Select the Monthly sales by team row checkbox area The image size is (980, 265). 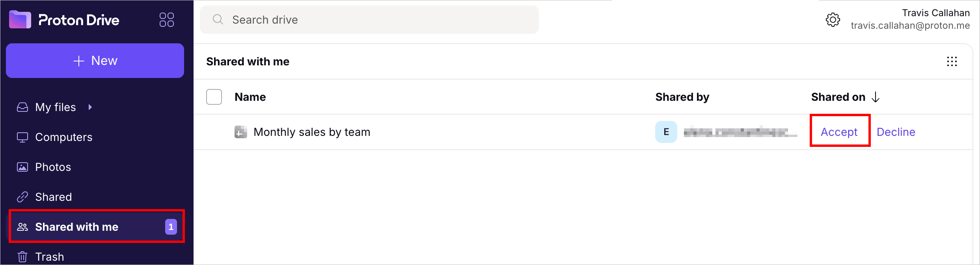point(214,132)
